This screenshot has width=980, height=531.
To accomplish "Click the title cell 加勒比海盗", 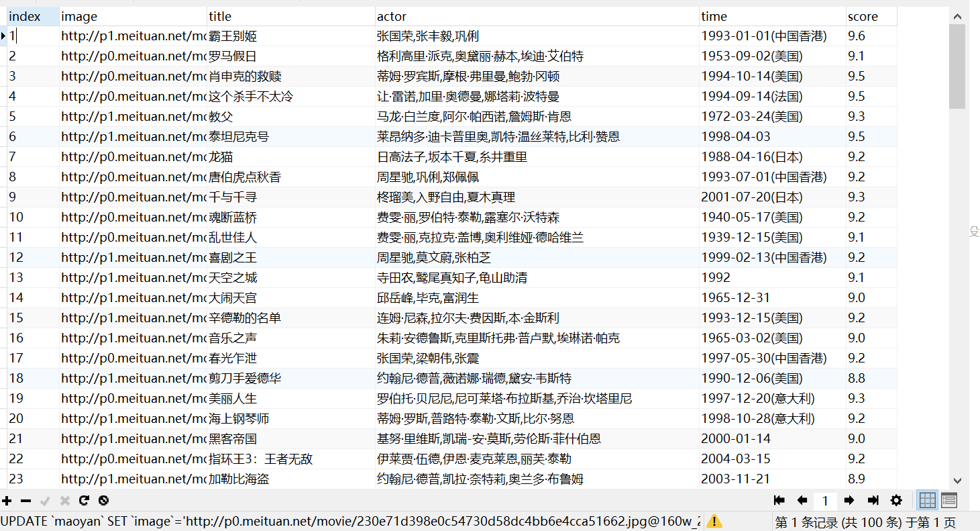I will (290, 479).
